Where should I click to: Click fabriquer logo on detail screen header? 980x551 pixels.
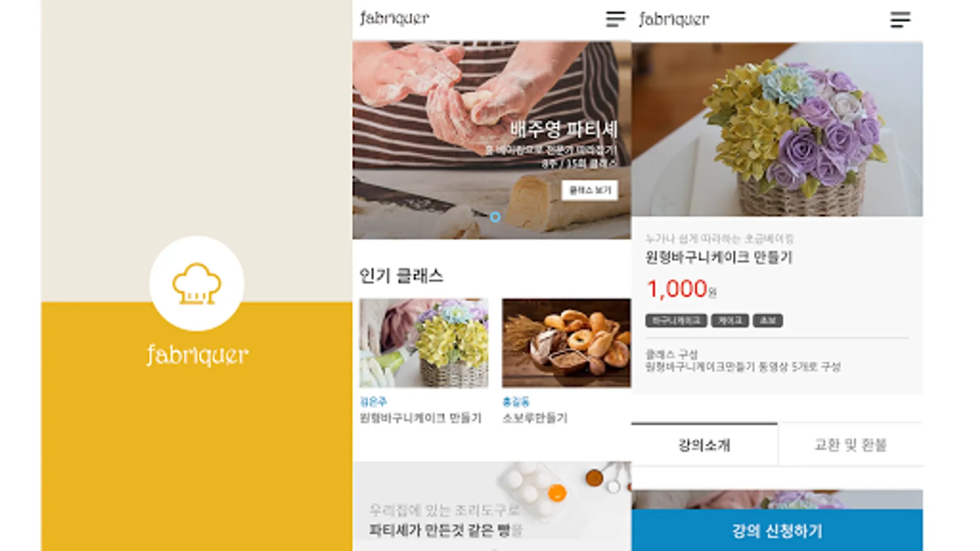[674, 20]
